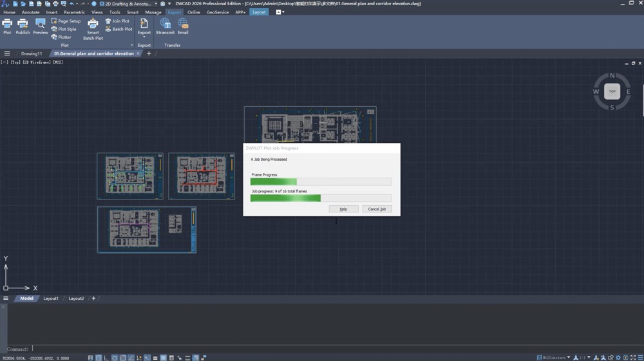Image resolution: width=644 pixels, height=361 pixels.
Task: Open Page Setup
Action: point(66,21)
